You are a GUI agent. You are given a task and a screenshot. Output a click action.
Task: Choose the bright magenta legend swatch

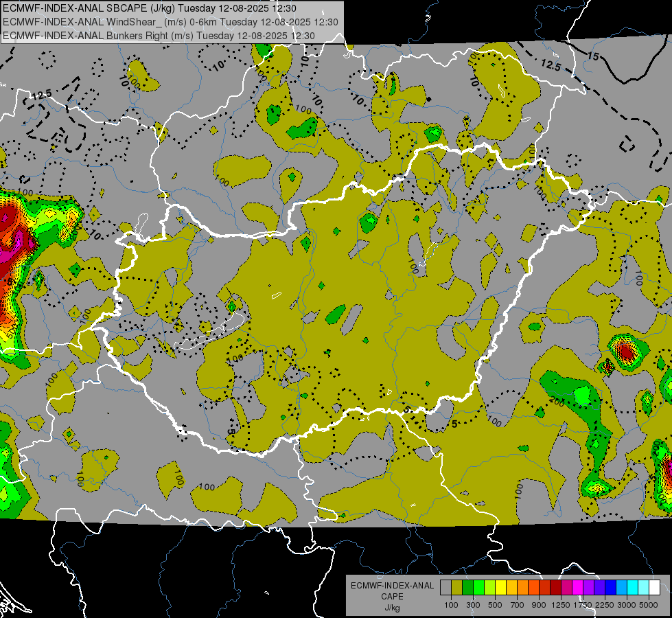coord(577,588)
